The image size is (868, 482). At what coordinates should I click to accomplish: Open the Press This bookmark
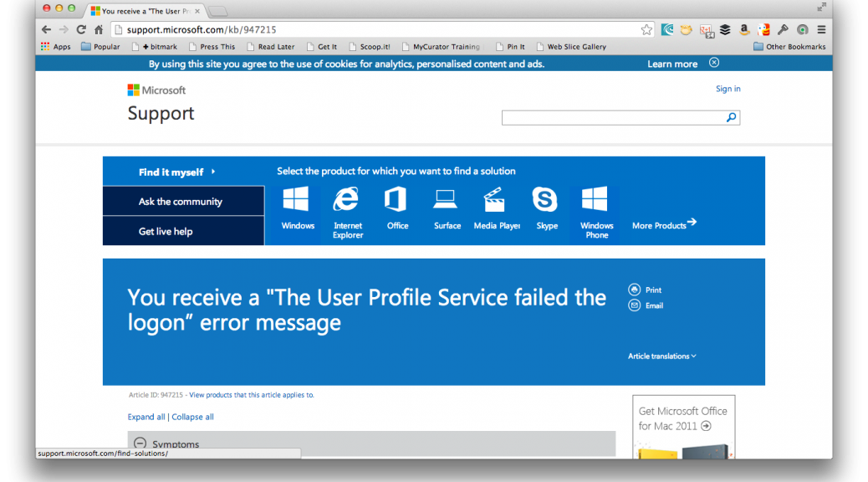click(x=212, y=47)
